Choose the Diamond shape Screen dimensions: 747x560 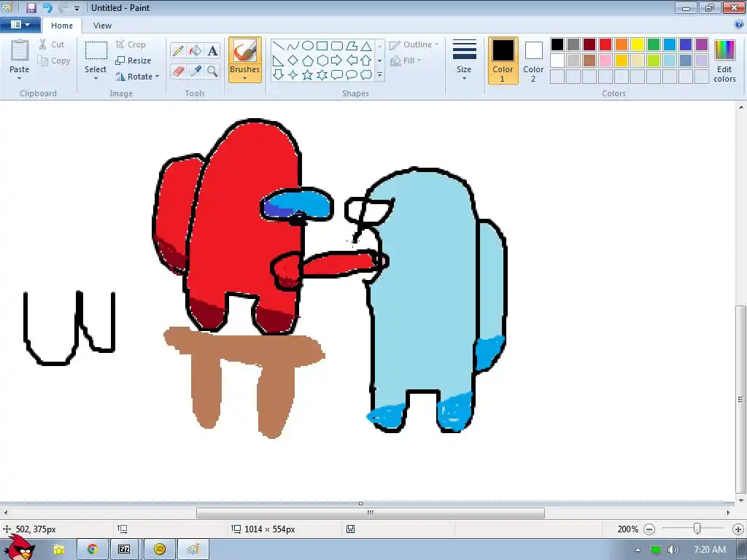tap(293, 61)
